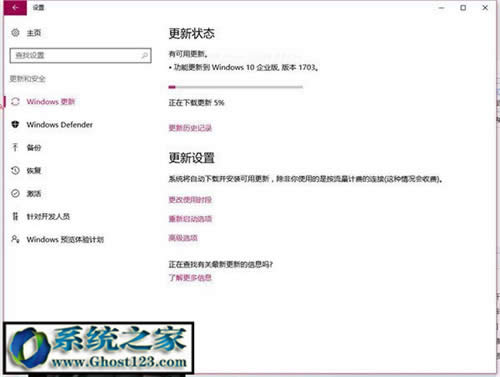
Task: Click the 了解更多信息 link
Action: 190,277
